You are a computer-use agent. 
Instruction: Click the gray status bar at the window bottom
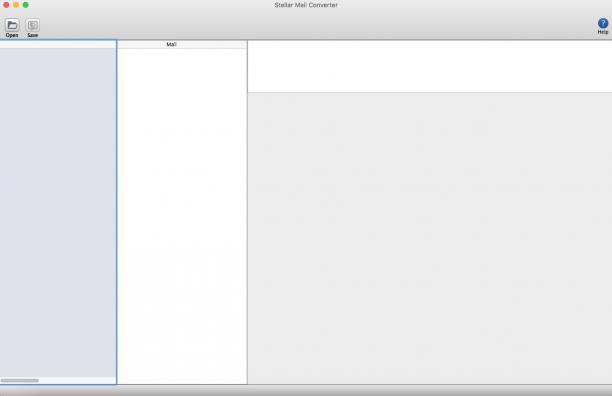point(306,391)
